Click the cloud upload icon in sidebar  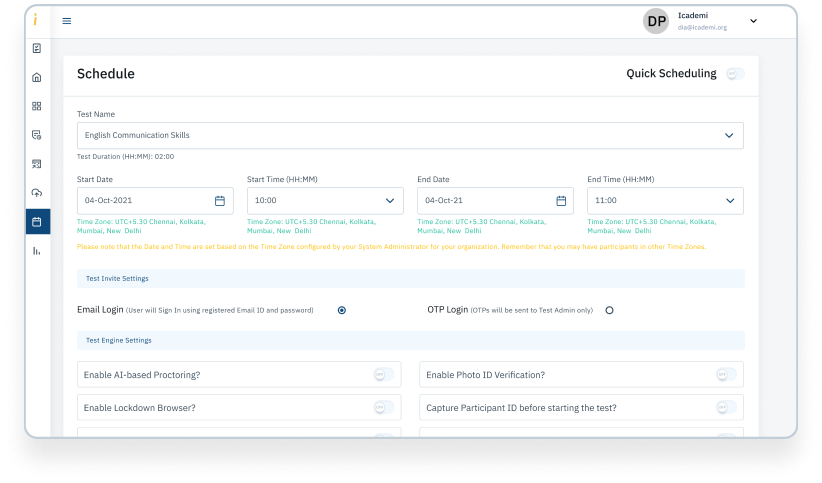[x=37, y=193]
